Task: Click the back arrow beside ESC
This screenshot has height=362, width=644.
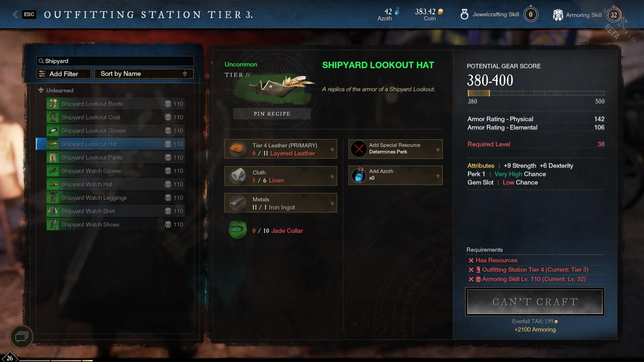Action: (x=15, y=14)
